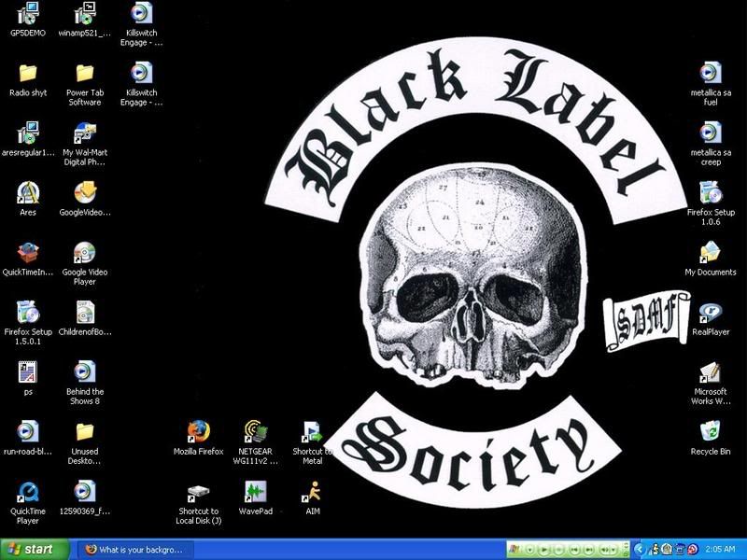This screenshot has height=560, width=747.
Task: Expand hidden system tray icons arrow
Action: 641,550
